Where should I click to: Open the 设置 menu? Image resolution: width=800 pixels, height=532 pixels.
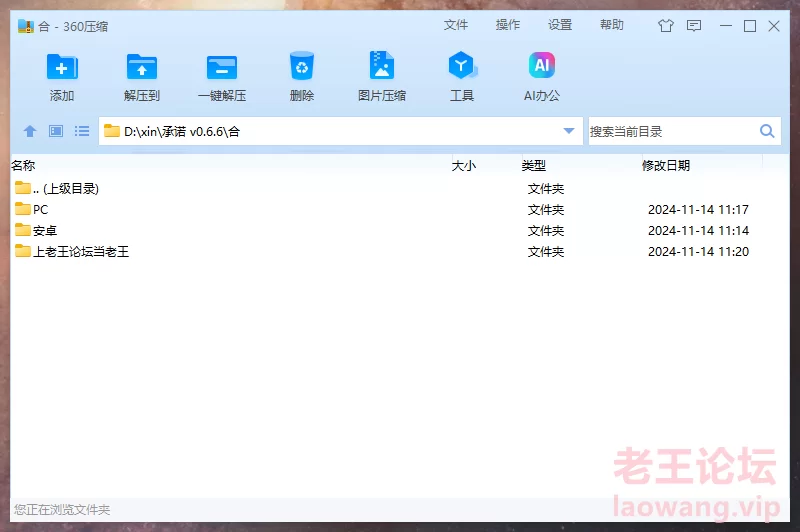[560, 25]
